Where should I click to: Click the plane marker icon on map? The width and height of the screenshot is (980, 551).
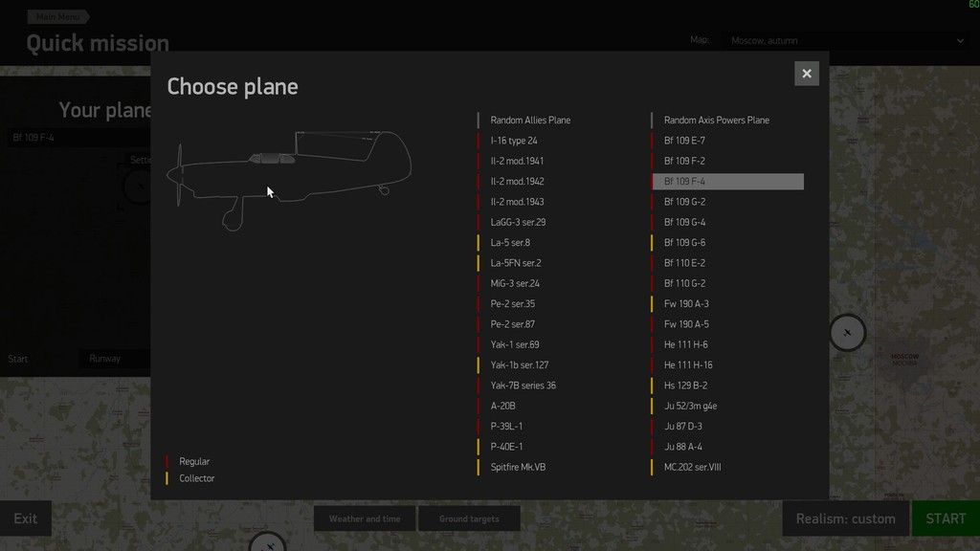[847, 333]
